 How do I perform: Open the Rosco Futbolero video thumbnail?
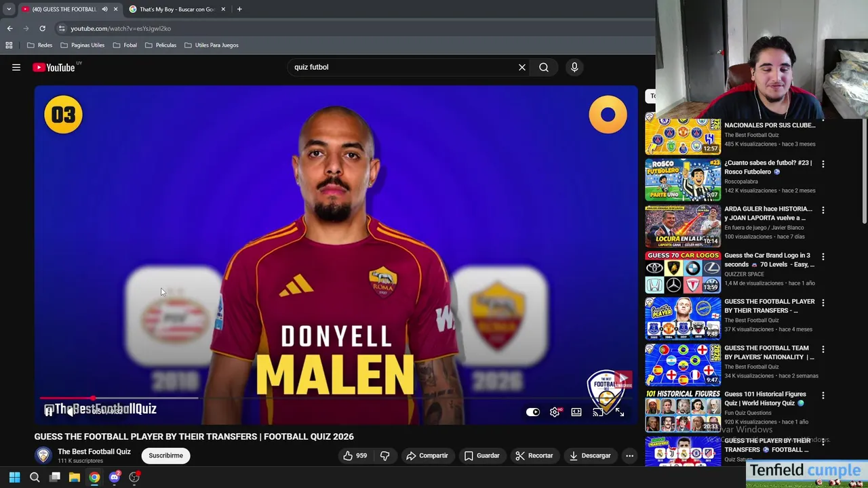pyautogui.click(x=682, y=180)
